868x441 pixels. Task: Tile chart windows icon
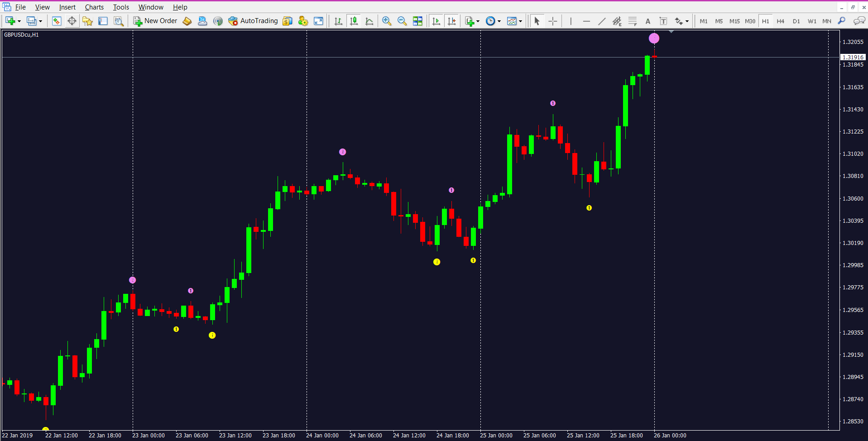click(417, 21)
